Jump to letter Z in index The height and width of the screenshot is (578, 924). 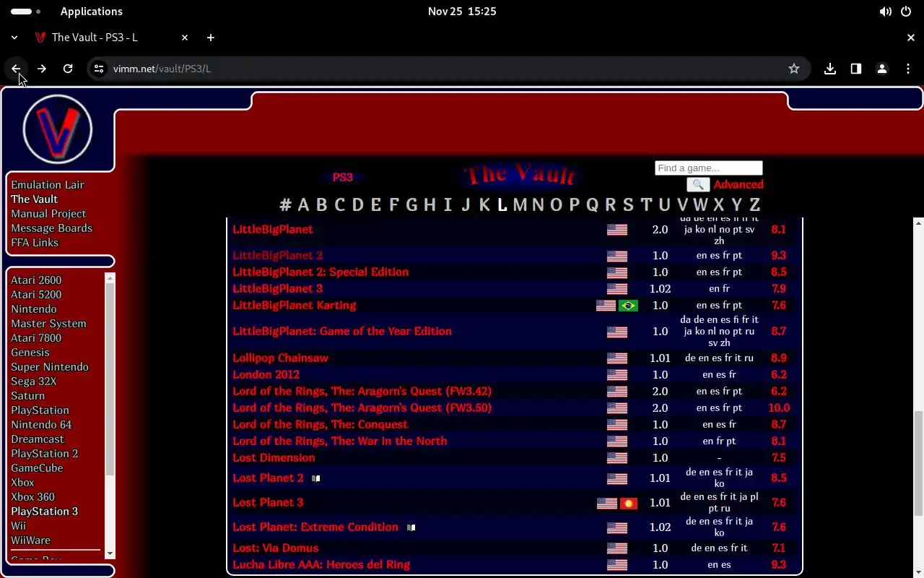(754, 205)
